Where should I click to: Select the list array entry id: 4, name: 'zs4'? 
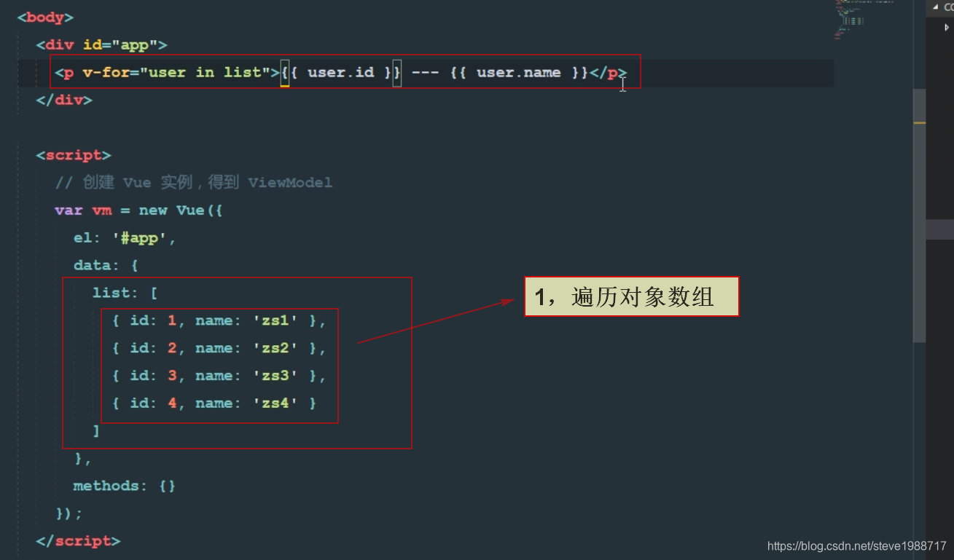tap(215, 403)
